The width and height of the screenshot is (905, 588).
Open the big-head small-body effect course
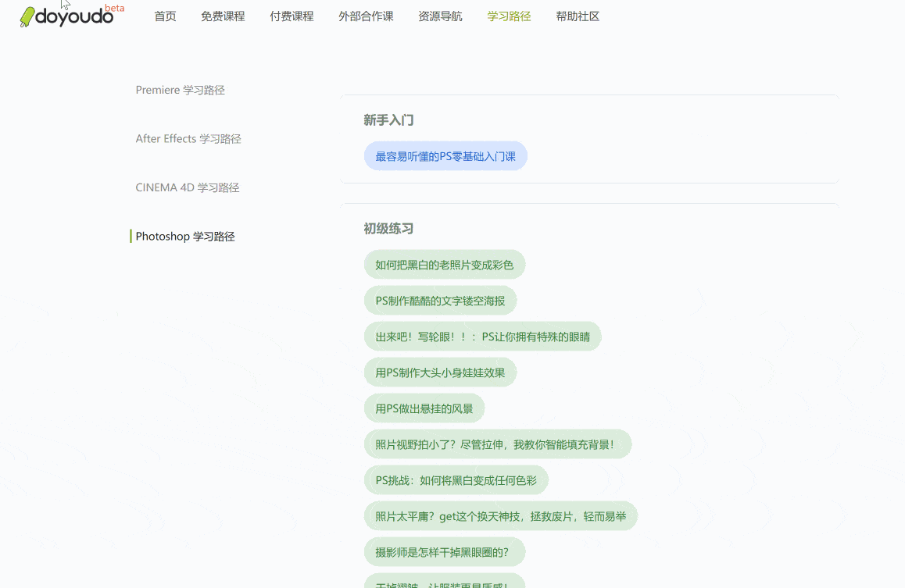coord(440,372)
